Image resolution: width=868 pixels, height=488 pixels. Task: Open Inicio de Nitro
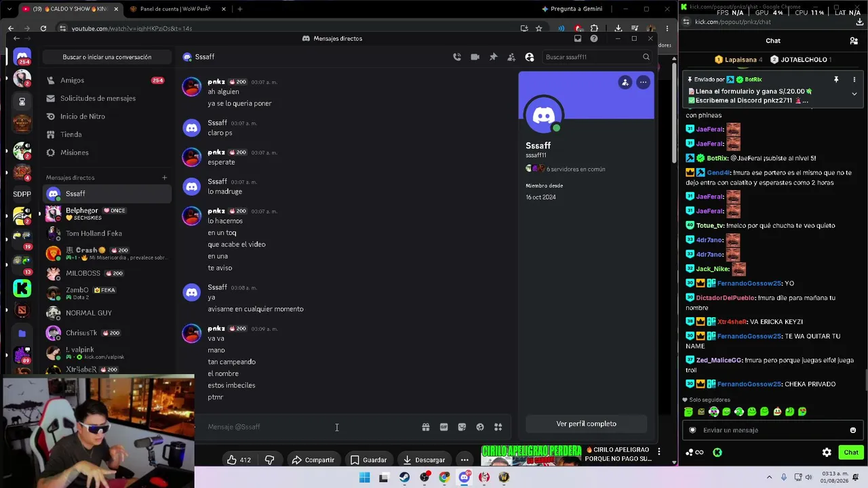(x=106, y=117)
